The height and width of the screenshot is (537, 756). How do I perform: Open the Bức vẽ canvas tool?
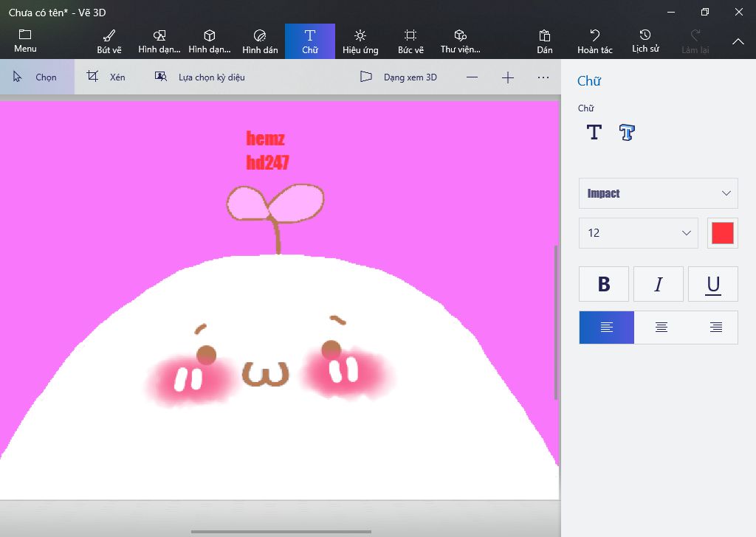pos(410,41)
